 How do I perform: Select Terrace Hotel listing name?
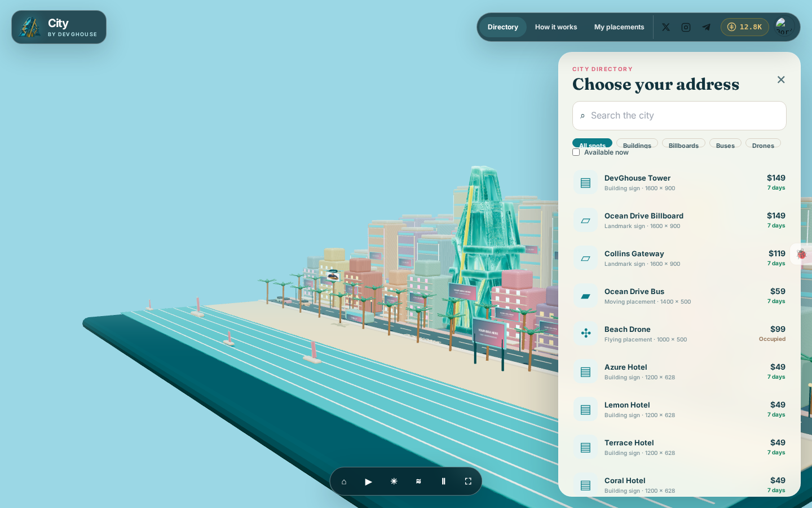(x=629, y=443)
